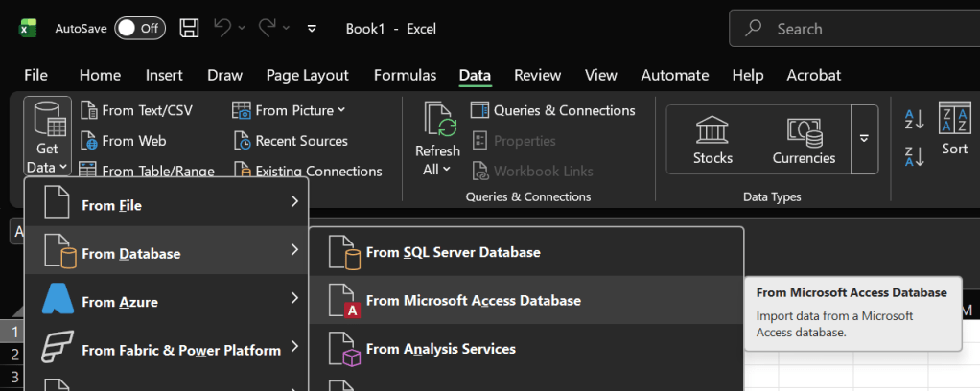Open the Acrobat tab
The image size is (980, 391).
(814, 76)
